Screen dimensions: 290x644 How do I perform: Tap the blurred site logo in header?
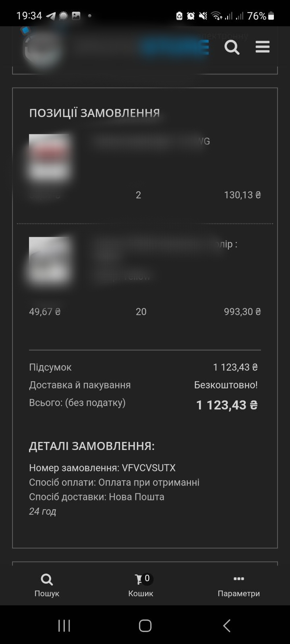tap(42, 47)
